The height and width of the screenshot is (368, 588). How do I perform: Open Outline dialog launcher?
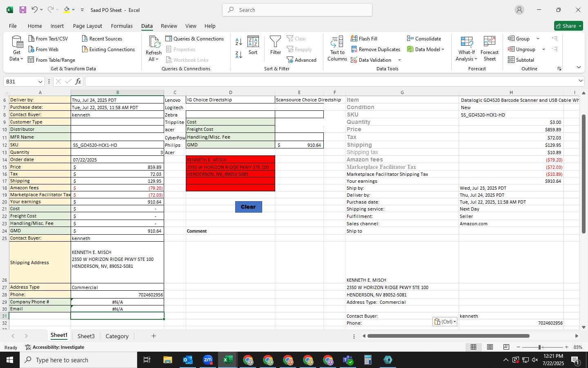coord(559,69)
